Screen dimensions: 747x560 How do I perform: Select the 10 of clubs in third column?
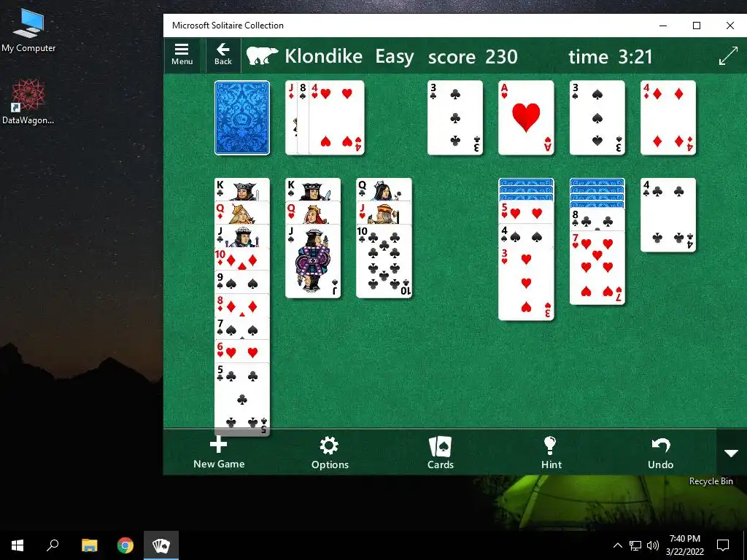coord(384,261)
